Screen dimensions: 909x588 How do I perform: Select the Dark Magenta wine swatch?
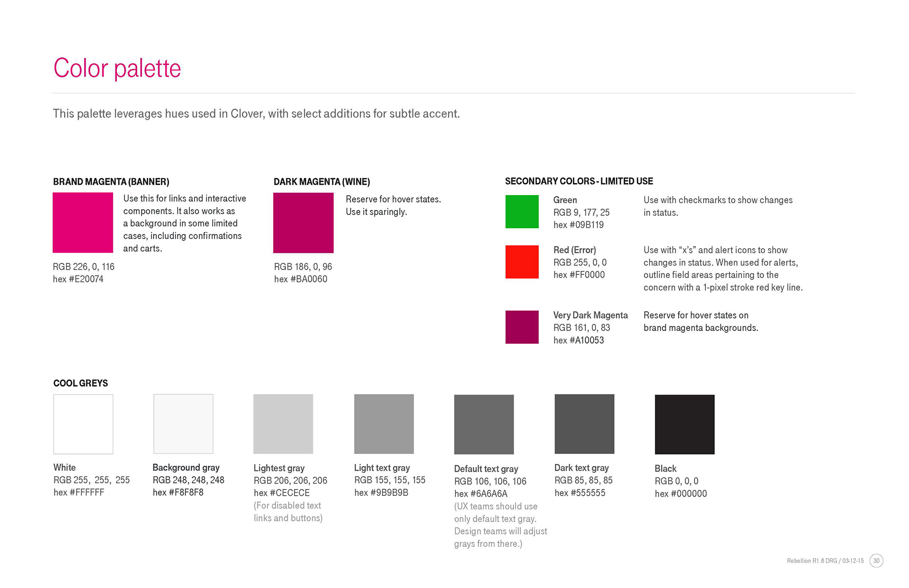coord(303,223)
